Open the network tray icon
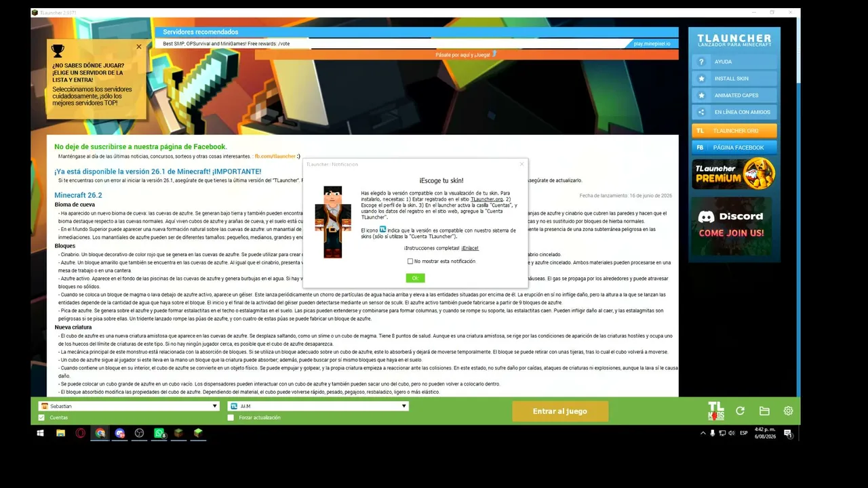The height and width of the screenshot is (488, 868). point(722,433)
